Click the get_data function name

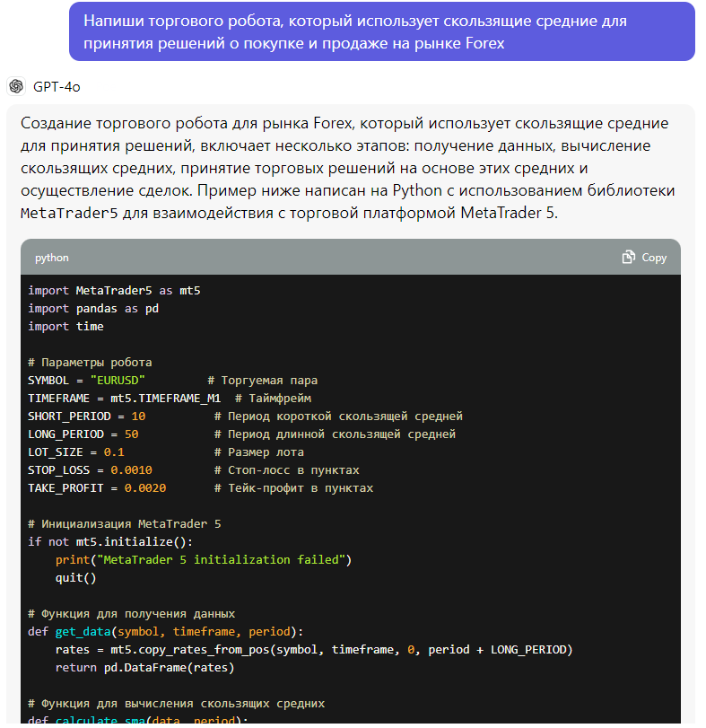(83, 632)
